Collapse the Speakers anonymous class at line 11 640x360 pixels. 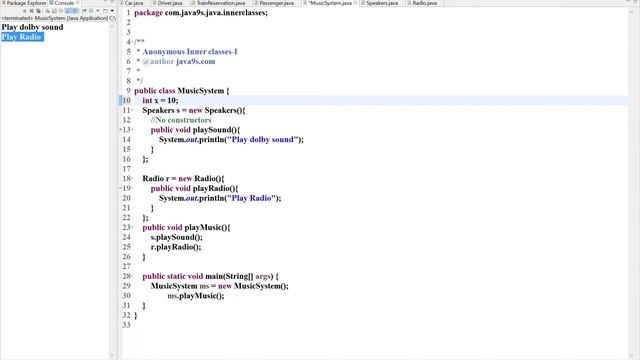pos(133,110)
